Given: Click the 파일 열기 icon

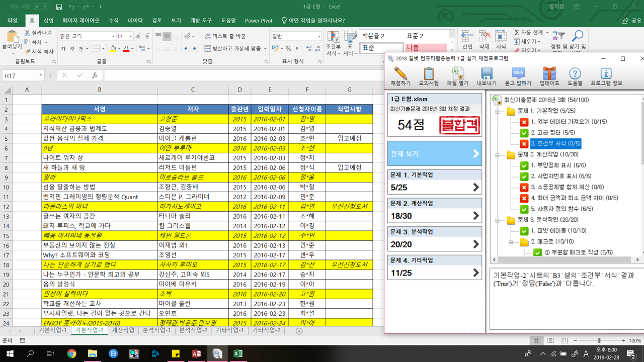Looking at the screenshot, I should pyautogui.click(x=457, y=76).
